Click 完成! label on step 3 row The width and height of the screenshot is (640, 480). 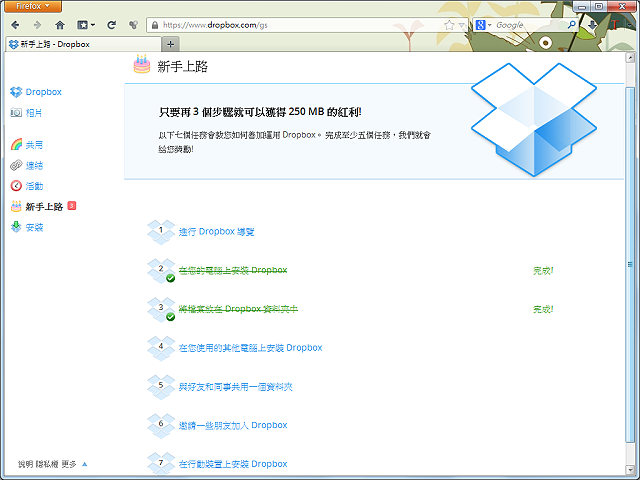tap(543, 309)
